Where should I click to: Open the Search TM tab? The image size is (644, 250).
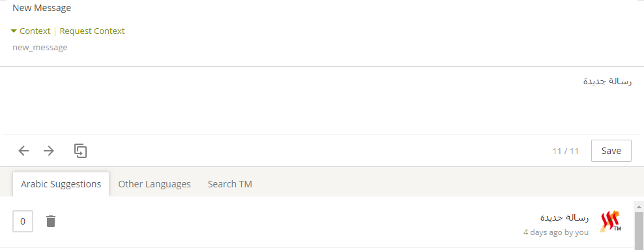[229, 184]
